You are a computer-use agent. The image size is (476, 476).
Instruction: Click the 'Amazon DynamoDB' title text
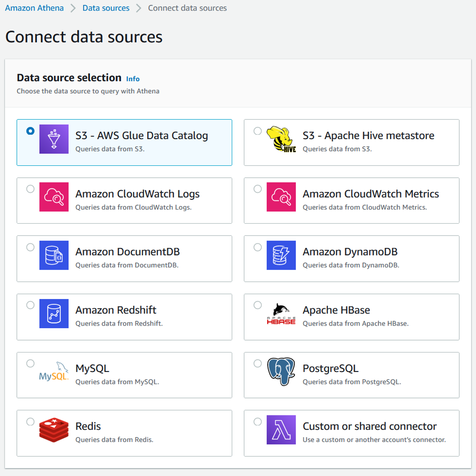(x=350, y=252)
